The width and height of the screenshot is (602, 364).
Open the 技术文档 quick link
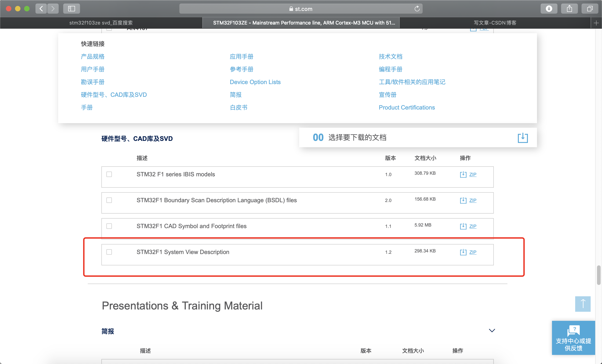pyautogui.click(x=390, y=57)
